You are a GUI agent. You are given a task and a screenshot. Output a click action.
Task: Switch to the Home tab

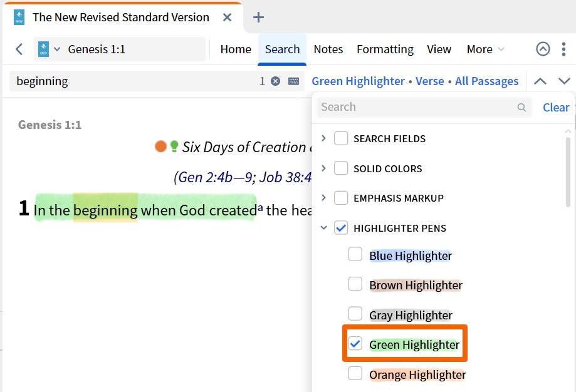pos(236,49)
